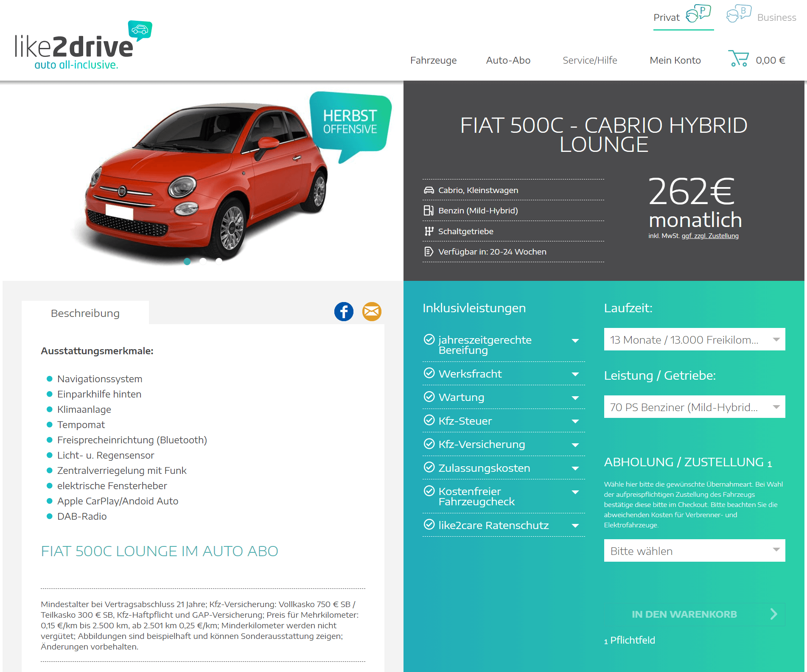Image resolution: width=807 pixels, height=672 pixels.
Task: Expand Wartung details
Action: (575, 398)
